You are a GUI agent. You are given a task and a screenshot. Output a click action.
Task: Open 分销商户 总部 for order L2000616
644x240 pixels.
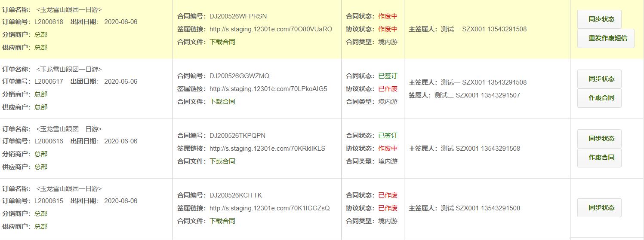tap(41, 154)
